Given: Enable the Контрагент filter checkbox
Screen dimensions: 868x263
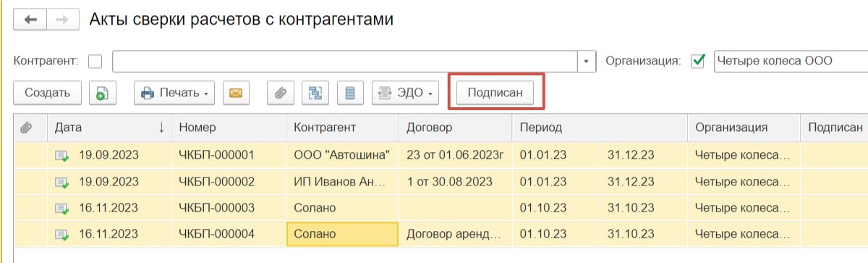Looking at the screenshot, I should coord(95,62).
